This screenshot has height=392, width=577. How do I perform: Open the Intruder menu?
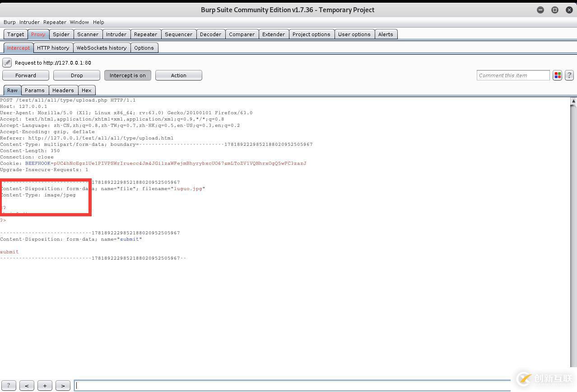pyautogui.click(x=29, y=22)
